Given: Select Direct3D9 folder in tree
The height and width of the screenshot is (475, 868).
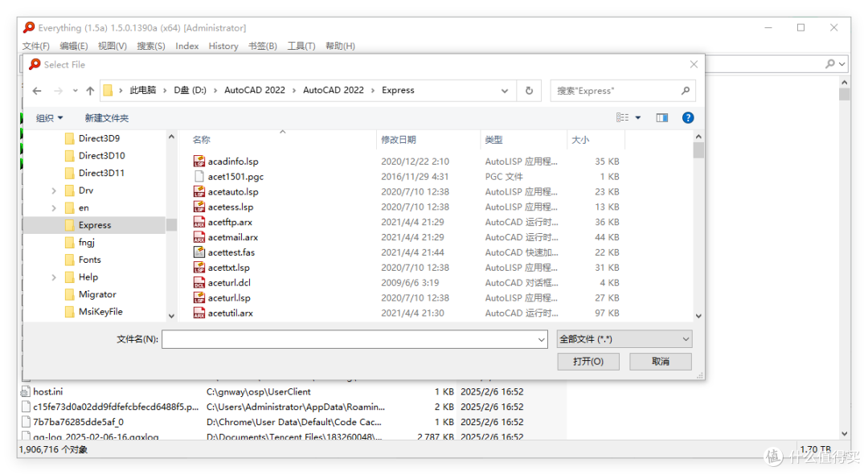Looking at the screenshot, I should click(99, 138).
